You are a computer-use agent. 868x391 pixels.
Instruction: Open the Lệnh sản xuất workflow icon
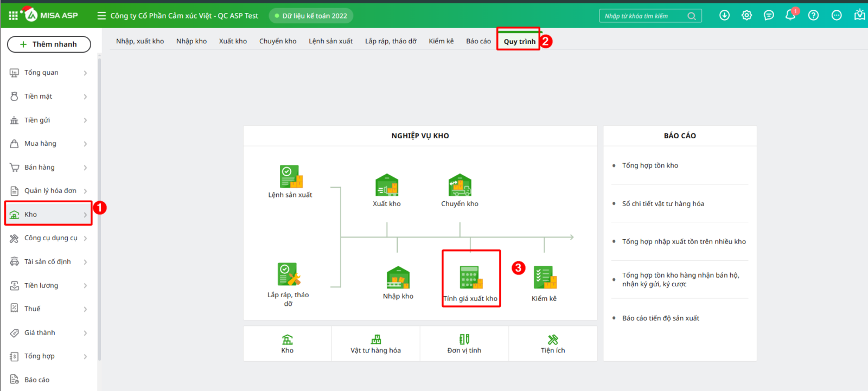[x=290, y=177]
